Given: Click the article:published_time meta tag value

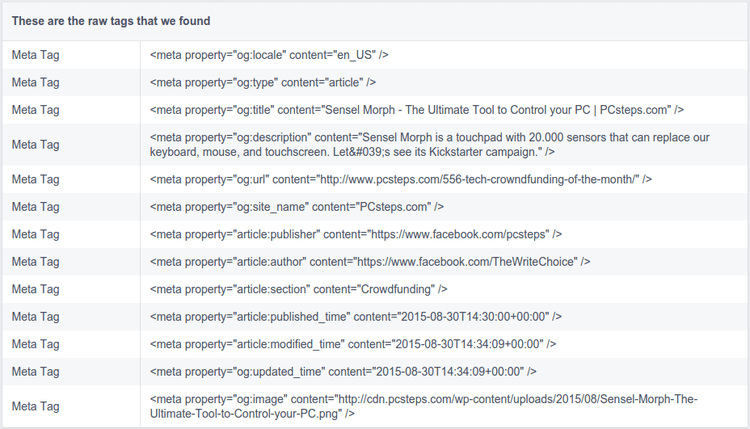Looking at the screenshot, I should pyautogui.click(x=355, y=317).
